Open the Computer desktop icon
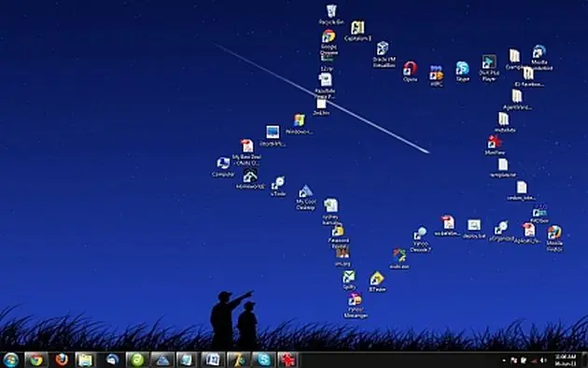588x368 pixels. tap(223, 163)
